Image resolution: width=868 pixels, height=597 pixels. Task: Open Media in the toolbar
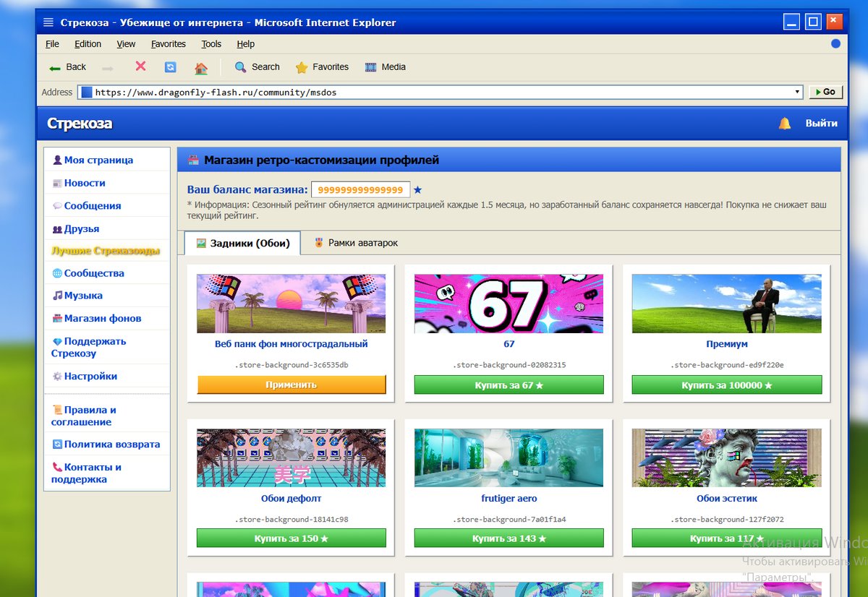(386, 67)
